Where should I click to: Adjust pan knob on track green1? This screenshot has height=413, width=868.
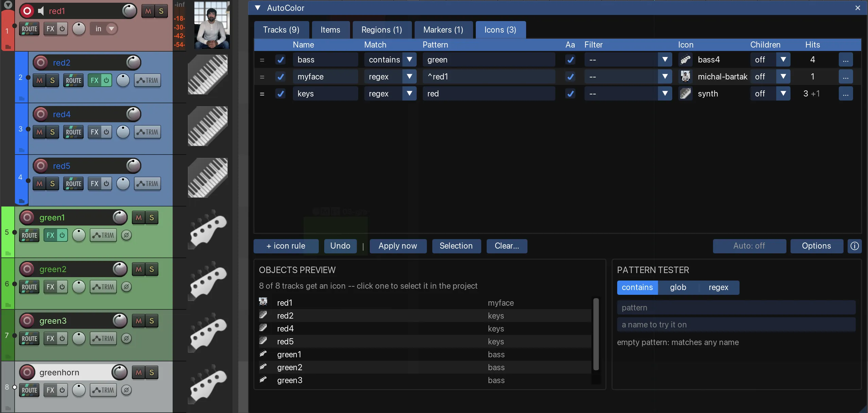click(x=79, y=235)
